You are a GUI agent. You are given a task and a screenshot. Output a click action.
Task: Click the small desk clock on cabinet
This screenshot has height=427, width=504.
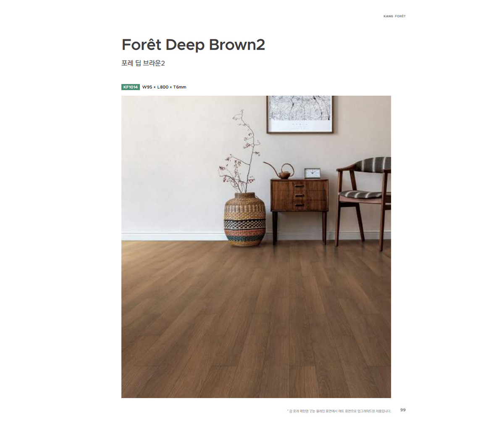[312, 173]
